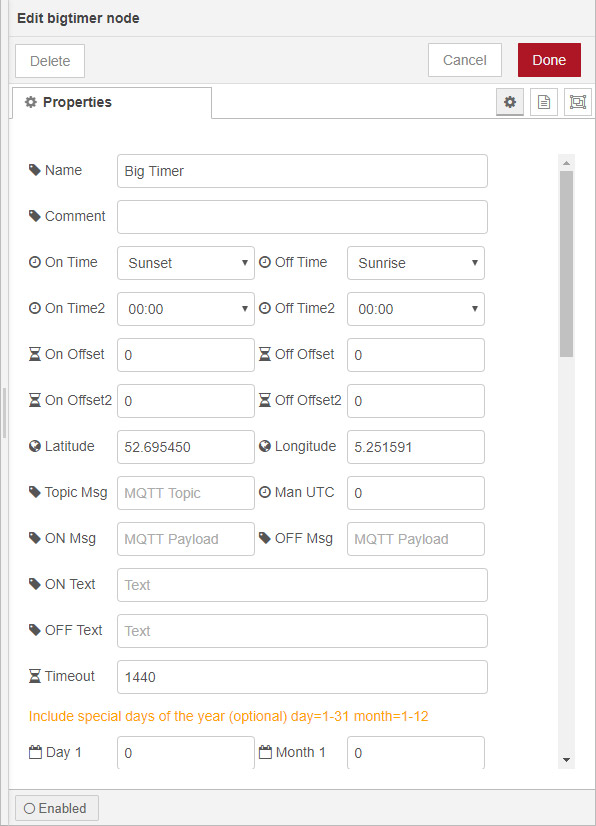Viewport: 596px width, 826px height.
Task: Click the vertical scrollbar thumb
Action: 566,263
